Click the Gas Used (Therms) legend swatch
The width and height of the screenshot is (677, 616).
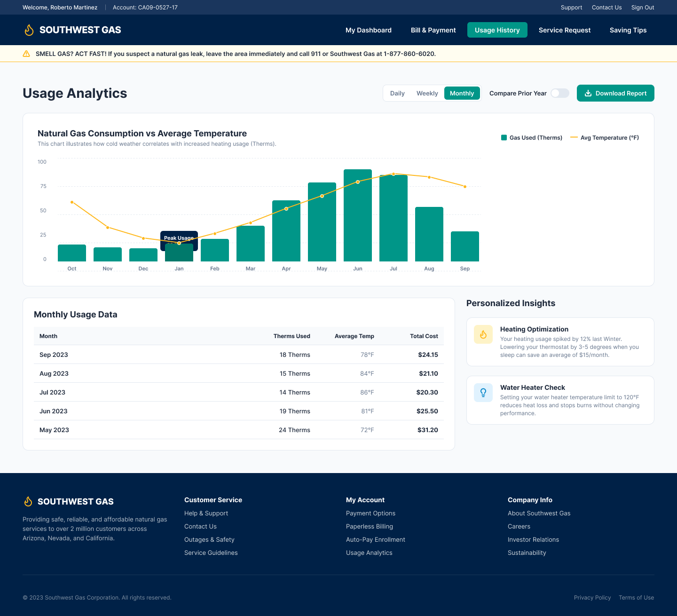click(504, 138)
